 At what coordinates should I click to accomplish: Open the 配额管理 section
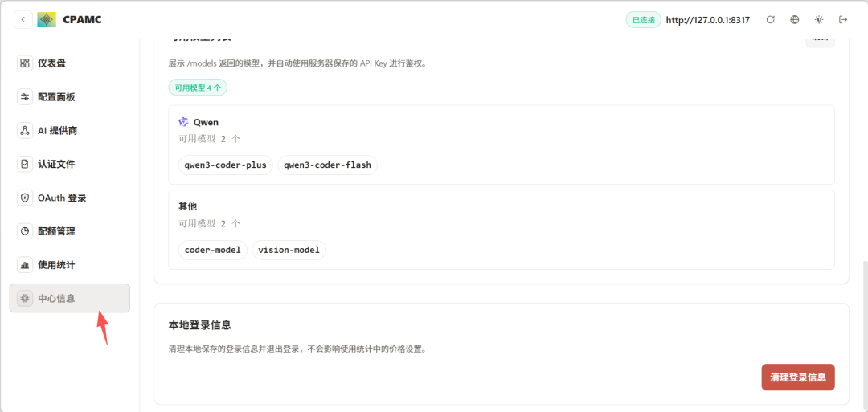[x=70, y=231]
